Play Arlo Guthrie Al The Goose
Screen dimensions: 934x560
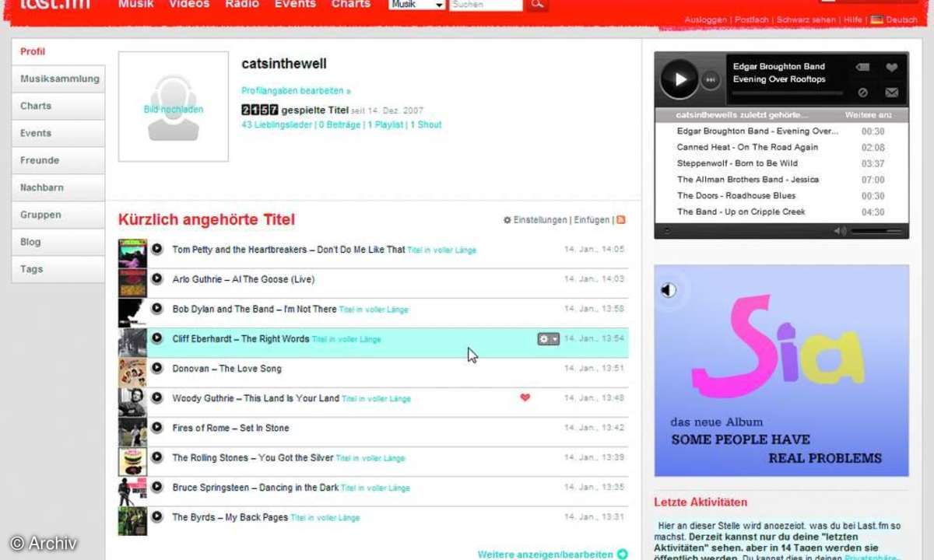point(156,278)
